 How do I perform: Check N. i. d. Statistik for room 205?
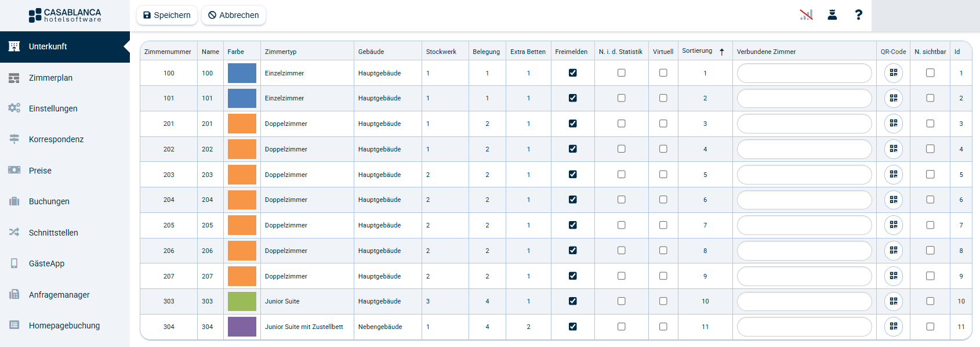(x=622, y=225)
